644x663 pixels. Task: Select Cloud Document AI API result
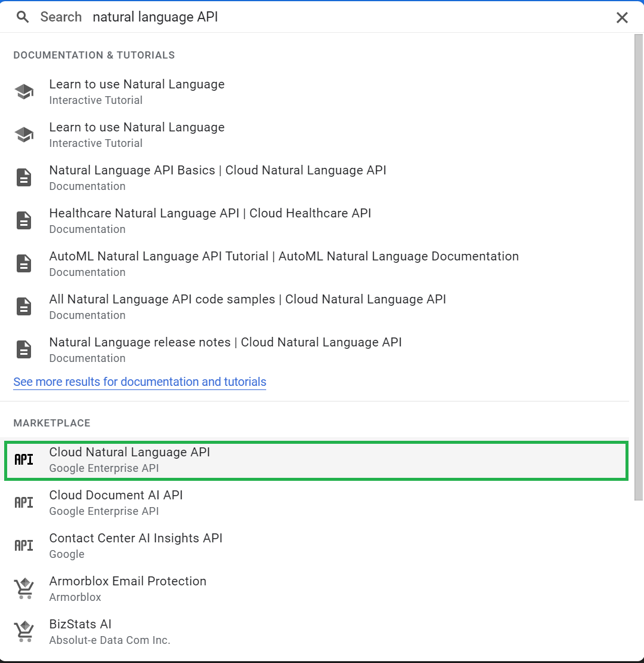pyautogui.click(x=315, y=503)
